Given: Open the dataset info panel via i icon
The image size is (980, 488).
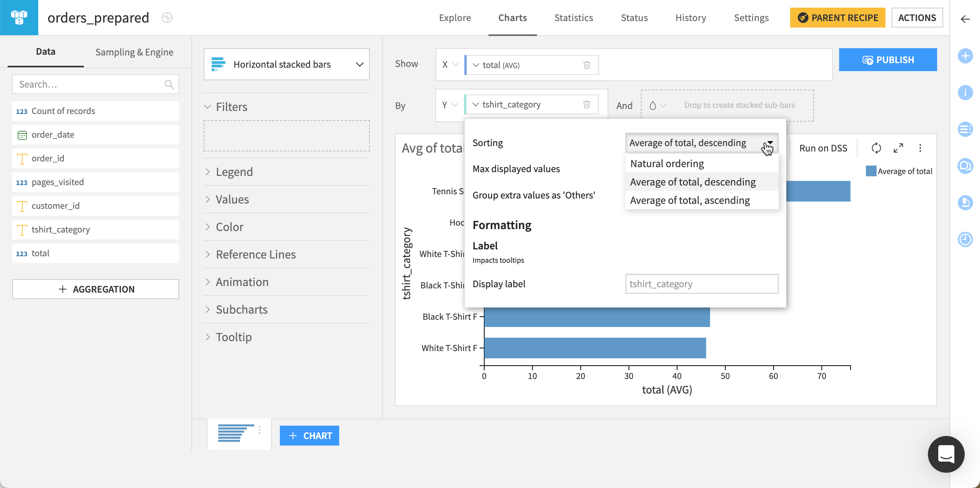Looking at the screenshot, I should click(965, 92).
